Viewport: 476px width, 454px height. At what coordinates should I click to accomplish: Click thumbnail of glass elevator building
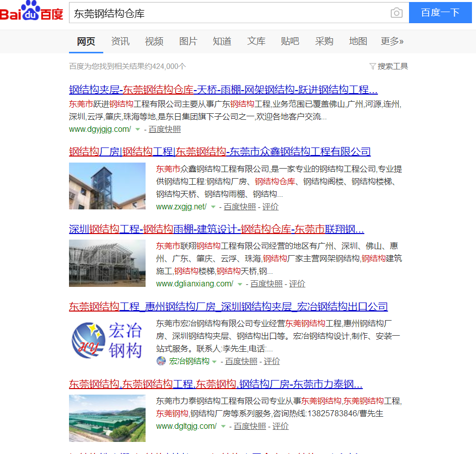(x=107, y=186)
